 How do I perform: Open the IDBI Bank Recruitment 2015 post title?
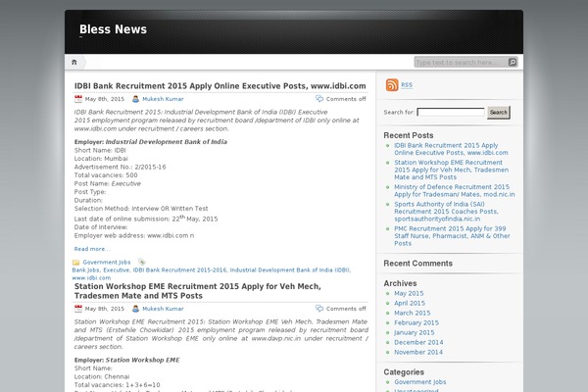point(220,86)
